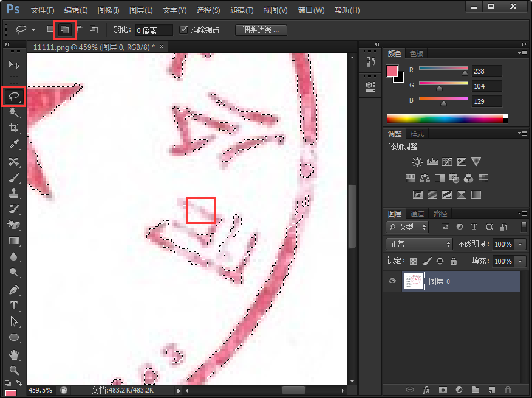This screenshot has width=532, height=398.
Task: Enable Subtract from selection mode
Action: click(80, 30)
